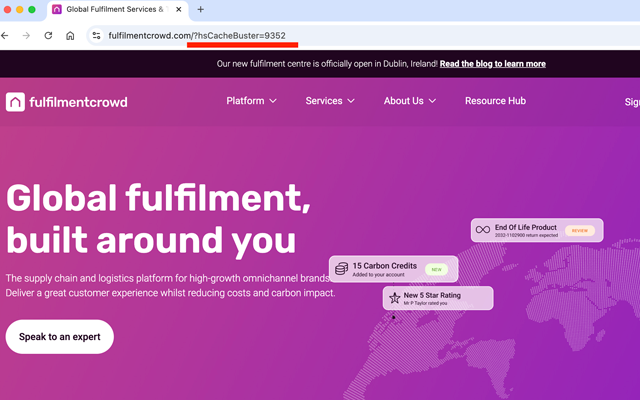Click the infinity icon on End Of Life card
The image size is (640, 400).
click(483, 230)
